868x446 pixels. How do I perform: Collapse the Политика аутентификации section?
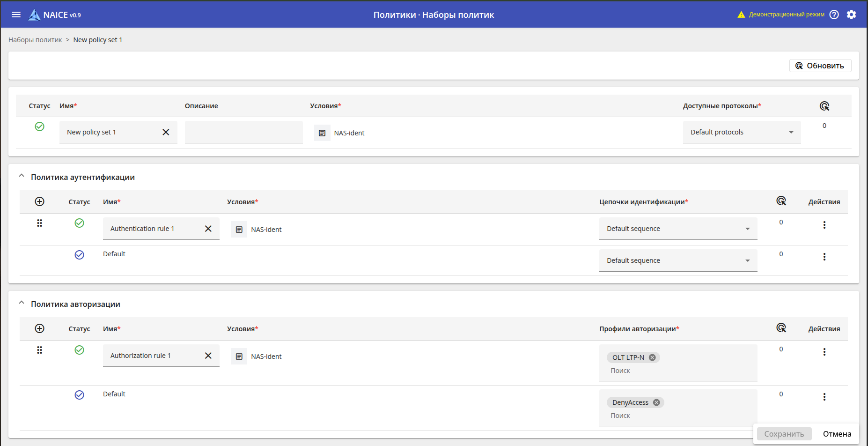[22, 176]
